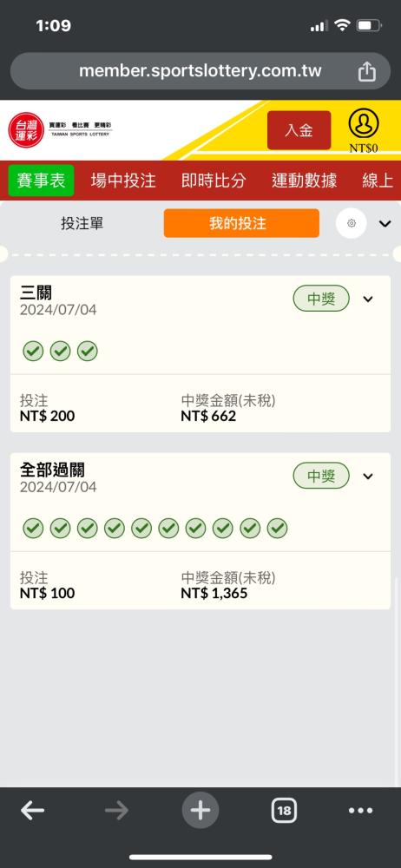Switch to the 投注單 tab

82,224
